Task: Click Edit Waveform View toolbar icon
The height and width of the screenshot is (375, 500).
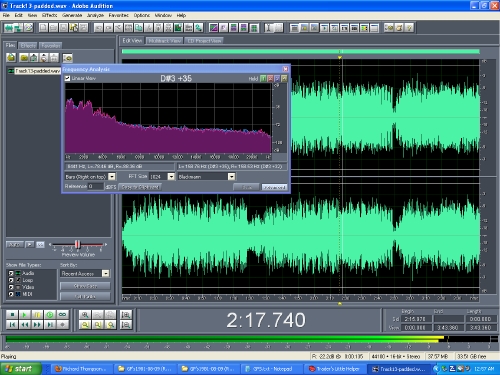Action: pyautogui.click(x=9, y=28)
